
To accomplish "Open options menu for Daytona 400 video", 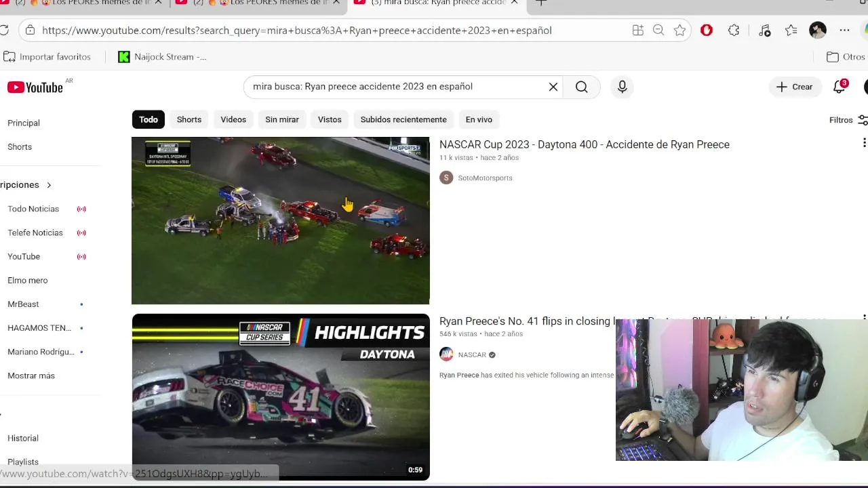I will (863, 143).
